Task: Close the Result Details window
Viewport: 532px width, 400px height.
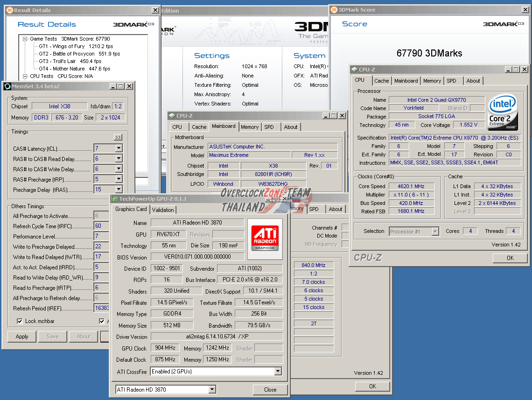Action: pos(155,10)
